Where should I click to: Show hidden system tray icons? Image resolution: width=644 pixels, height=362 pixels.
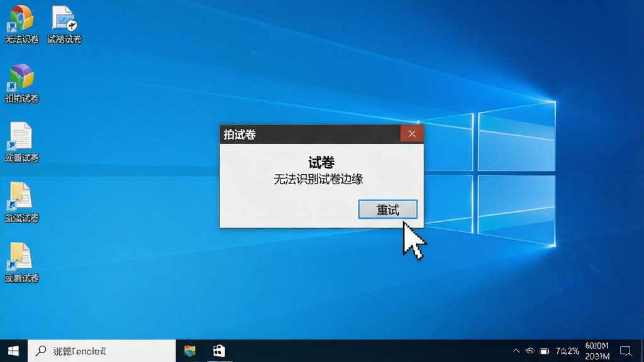pyautogui.click(x=516, y=351)
